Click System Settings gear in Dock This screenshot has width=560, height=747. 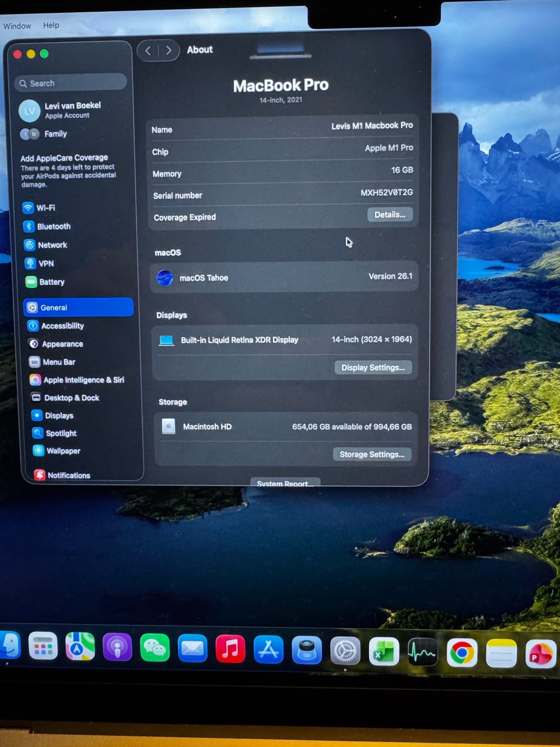click(345, 651)
